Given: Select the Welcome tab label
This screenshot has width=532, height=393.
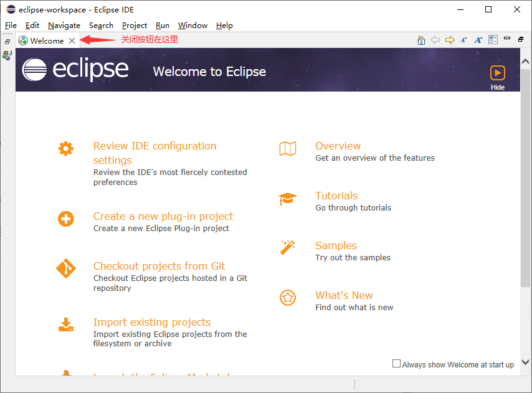Looking at the screenshot, I should 47,40.
